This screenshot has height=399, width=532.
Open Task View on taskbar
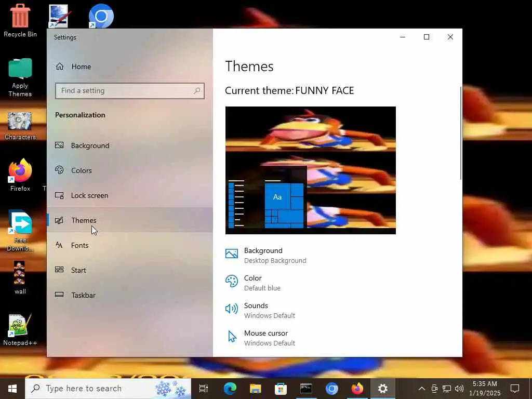pyautogui.click(x=203, y=389)
